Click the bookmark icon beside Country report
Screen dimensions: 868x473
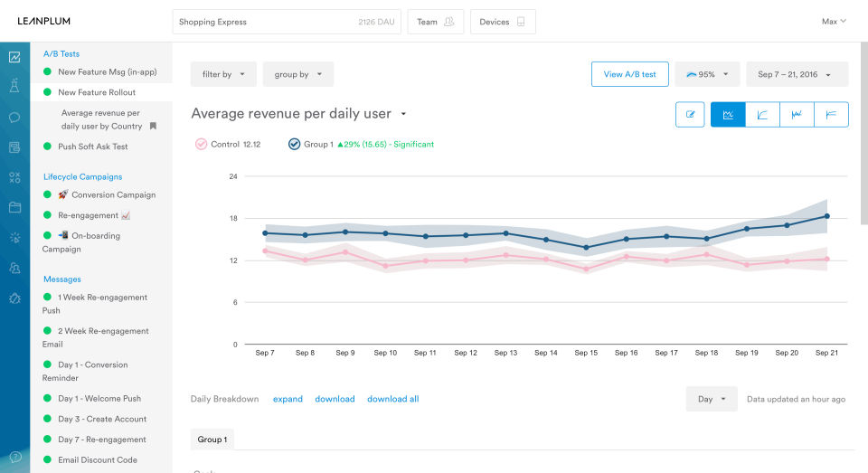pos(153,127)
